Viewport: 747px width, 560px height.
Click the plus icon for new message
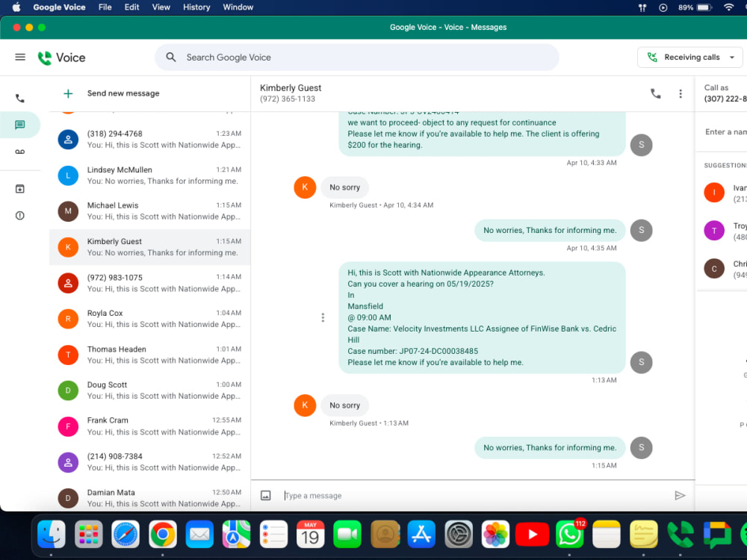pos(68,93)
